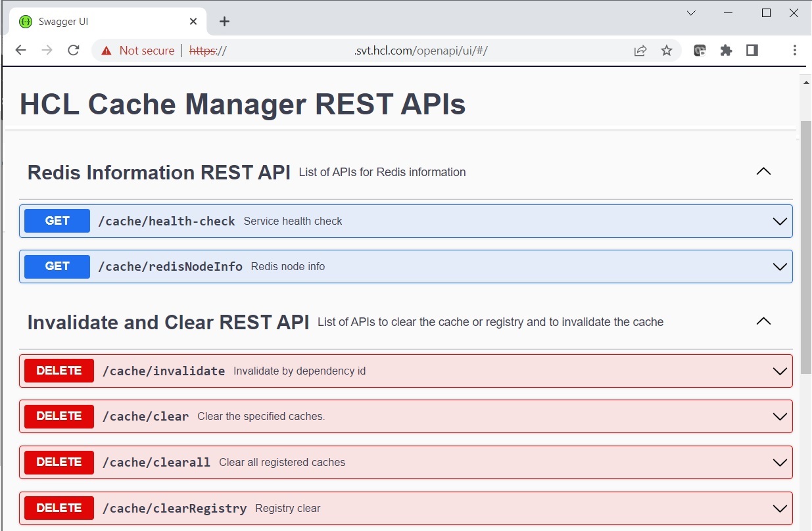Click the browser back arrow
Screen dimensions: 812x531
pyautogui.click(x=21, y=51)
